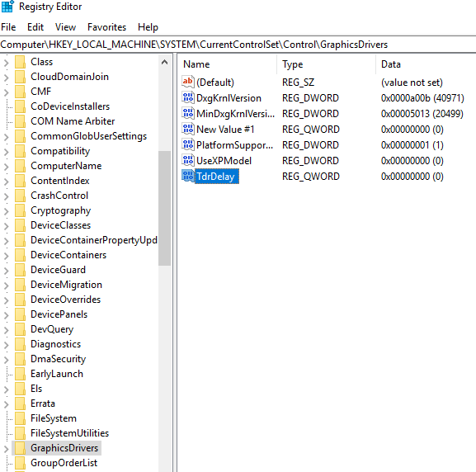Select the TdrDelay value name
The height and width of the screenshot is (472, 476).
pos(216,176)
